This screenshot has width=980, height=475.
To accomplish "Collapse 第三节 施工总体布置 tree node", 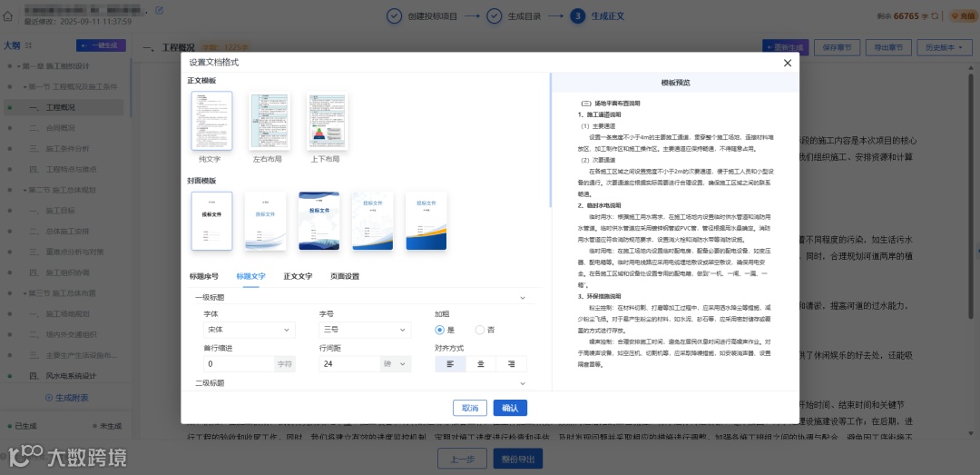I will tap(24, 292).
